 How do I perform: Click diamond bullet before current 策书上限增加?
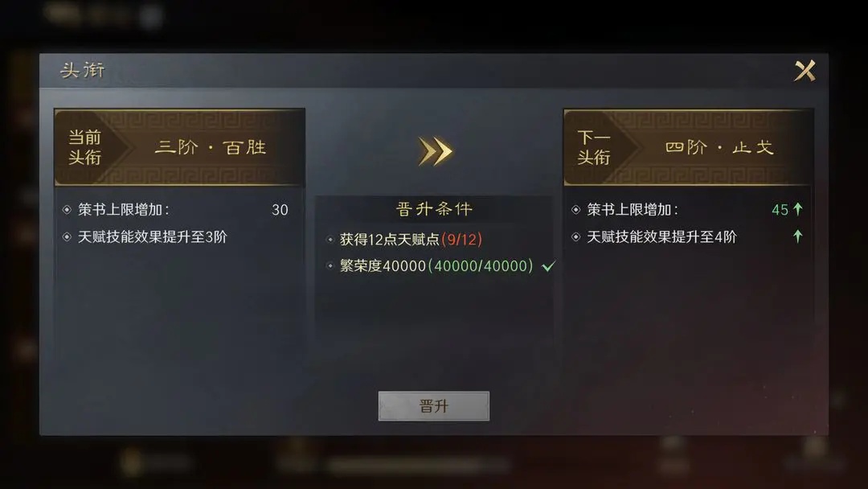coord(67,209)
